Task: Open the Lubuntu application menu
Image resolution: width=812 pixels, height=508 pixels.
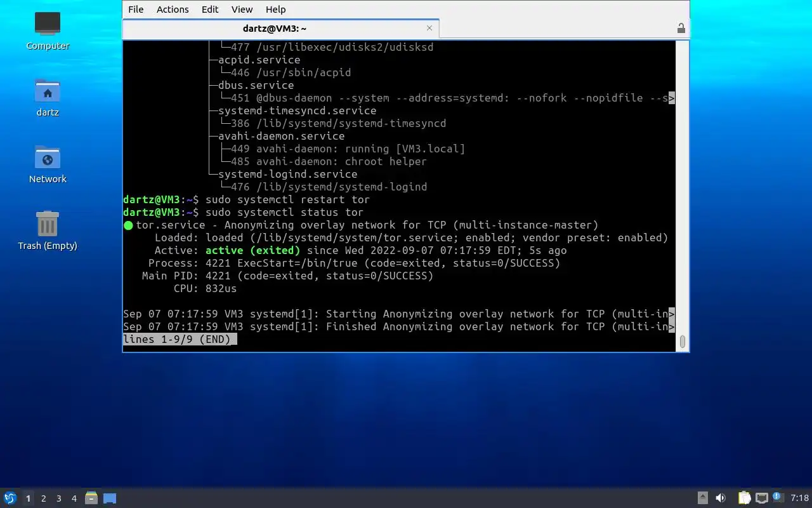Action: click(x=10, y=498)
